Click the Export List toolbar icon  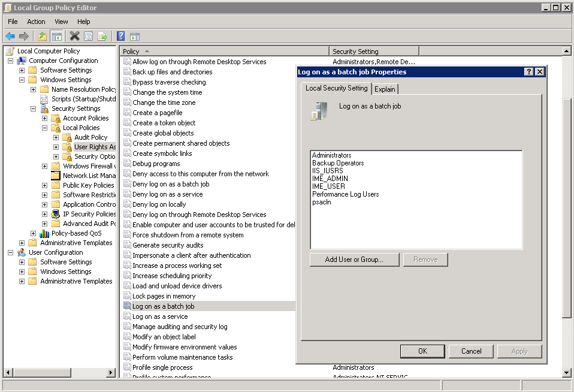click(102, 36)
